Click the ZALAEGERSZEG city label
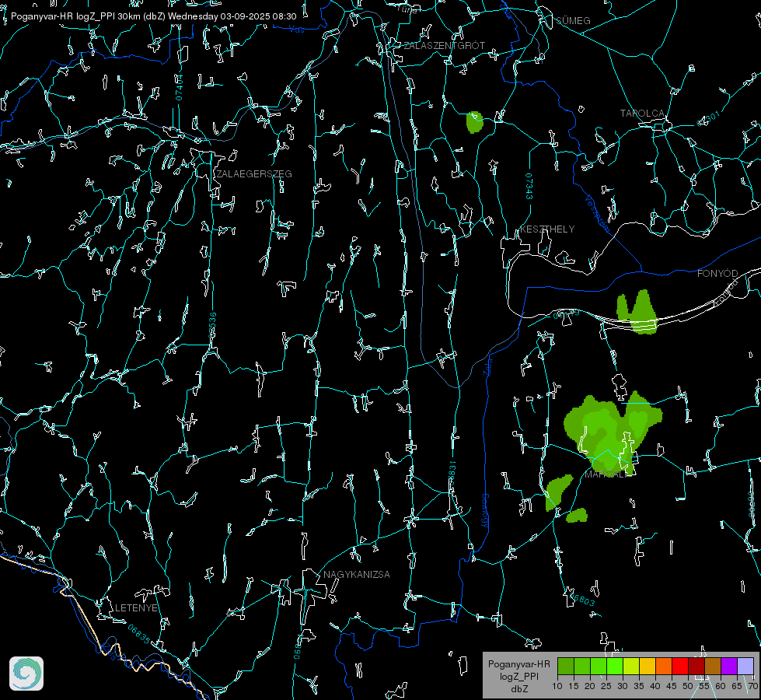Viewport: 761px width, 700px height. pos(254,173)
